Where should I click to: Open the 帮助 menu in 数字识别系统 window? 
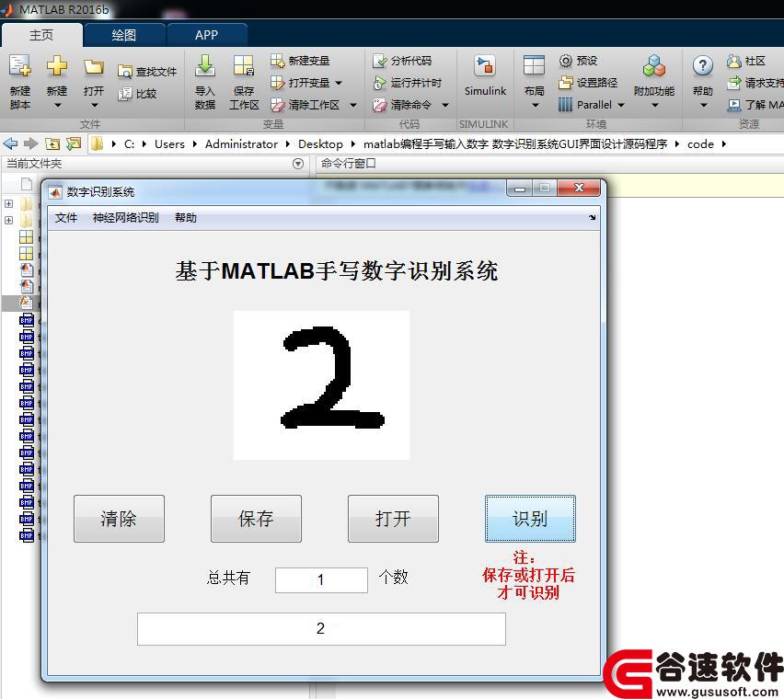coord(186,218)
